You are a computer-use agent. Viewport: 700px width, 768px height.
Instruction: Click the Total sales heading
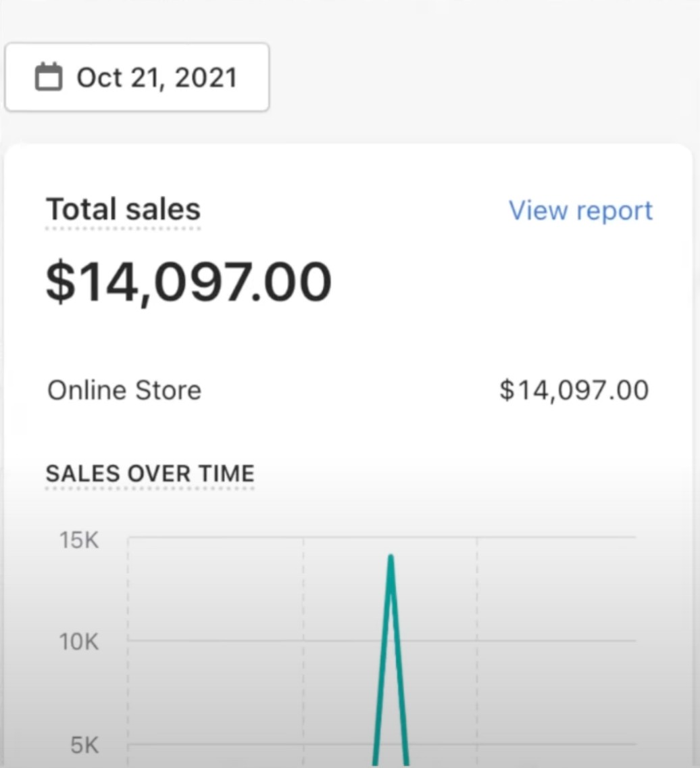coord(123,209)
